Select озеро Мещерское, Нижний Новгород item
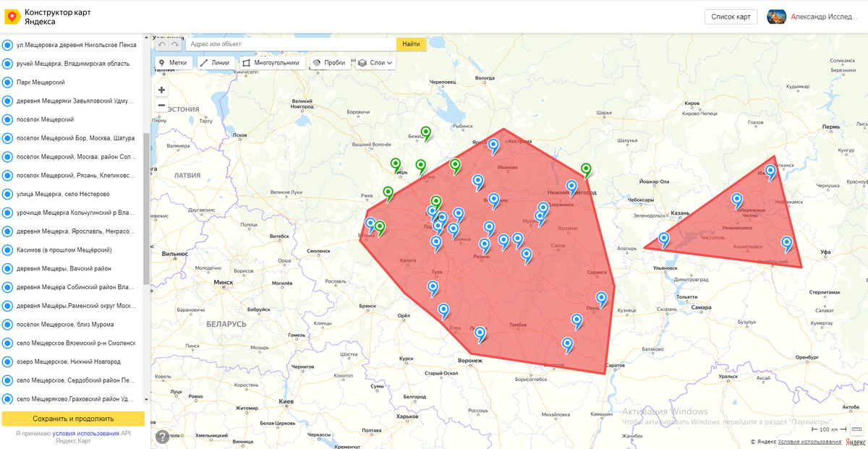868x449 pixels. [69, 362]
